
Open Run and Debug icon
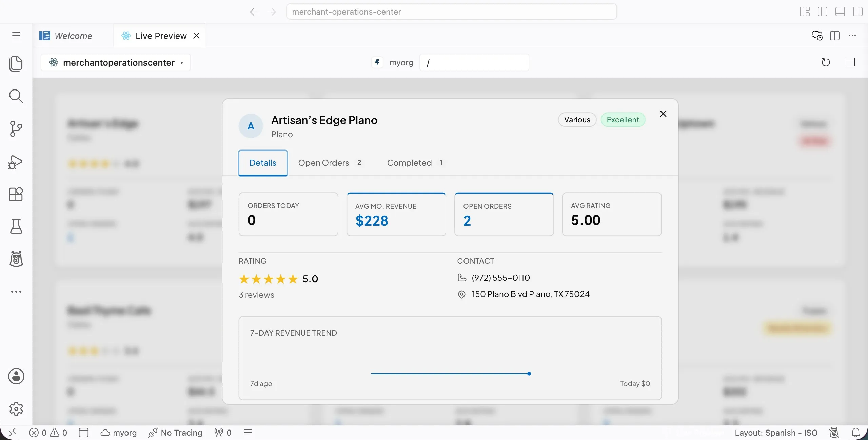16,162
